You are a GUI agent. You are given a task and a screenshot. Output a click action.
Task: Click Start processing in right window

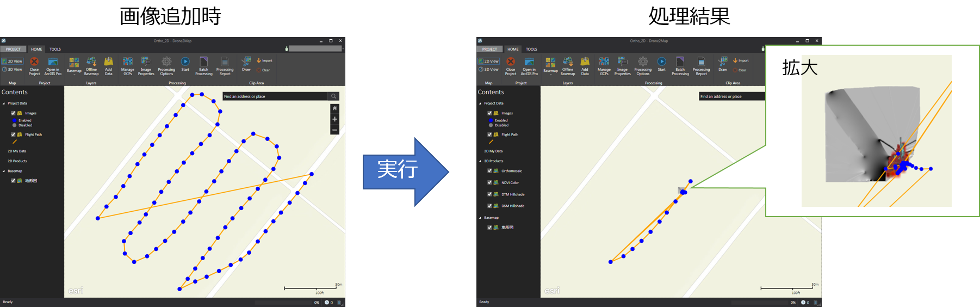[x=662, y=64]
